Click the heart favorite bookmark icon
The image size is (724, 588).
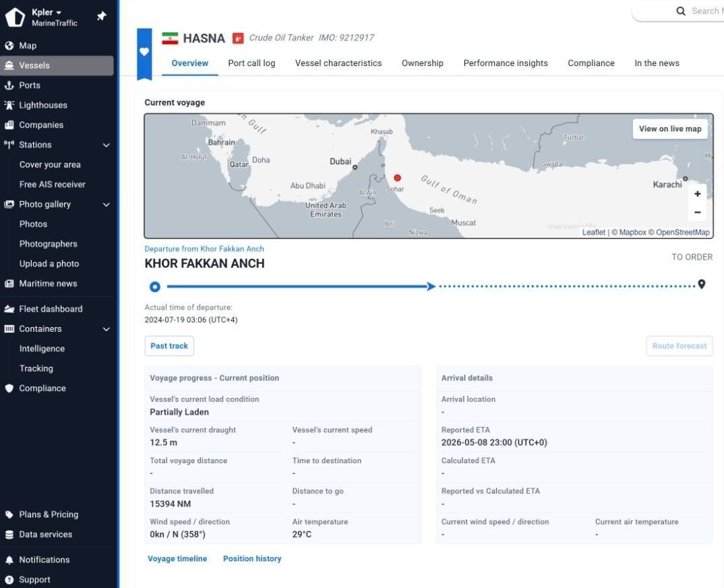(x=144, y=52)
